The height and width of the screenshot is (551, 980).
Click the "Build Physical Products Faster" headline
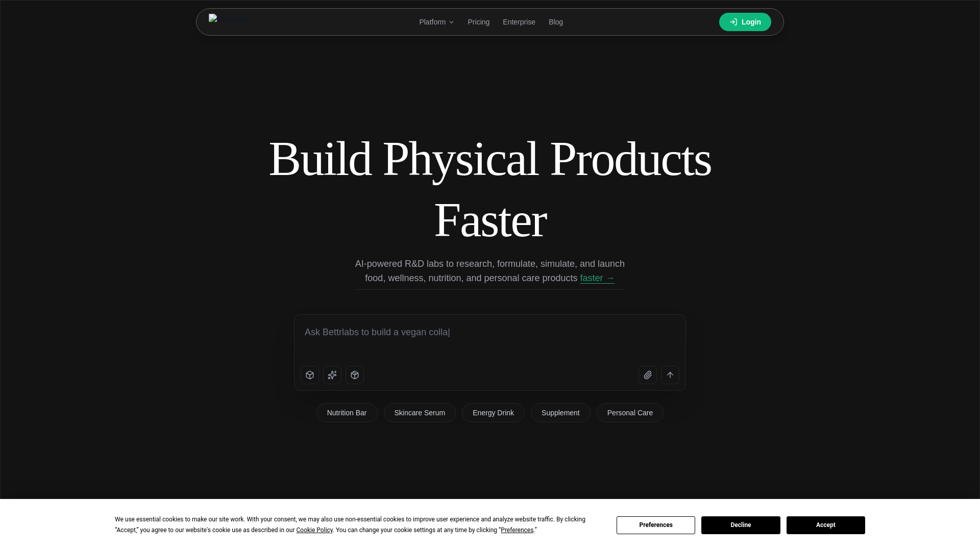pyautogui.click(x=490, y=189)
